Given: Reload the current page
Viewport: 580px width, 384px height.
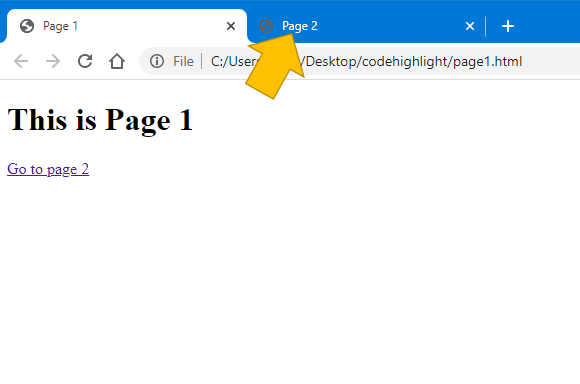Looking at the screenshot, I should pyautogui.click(x=85, y=61).
